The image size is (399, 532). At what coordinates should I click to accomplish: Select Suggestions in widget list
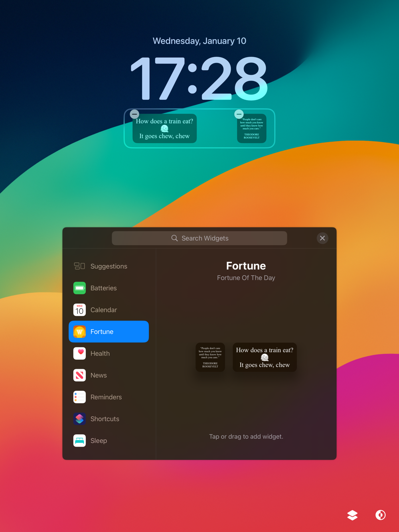pyautogui.click(x=109, y=266)
